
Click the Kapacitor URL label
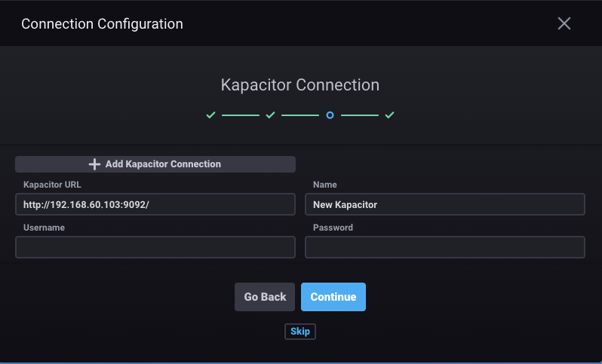[x=52, y=185]
